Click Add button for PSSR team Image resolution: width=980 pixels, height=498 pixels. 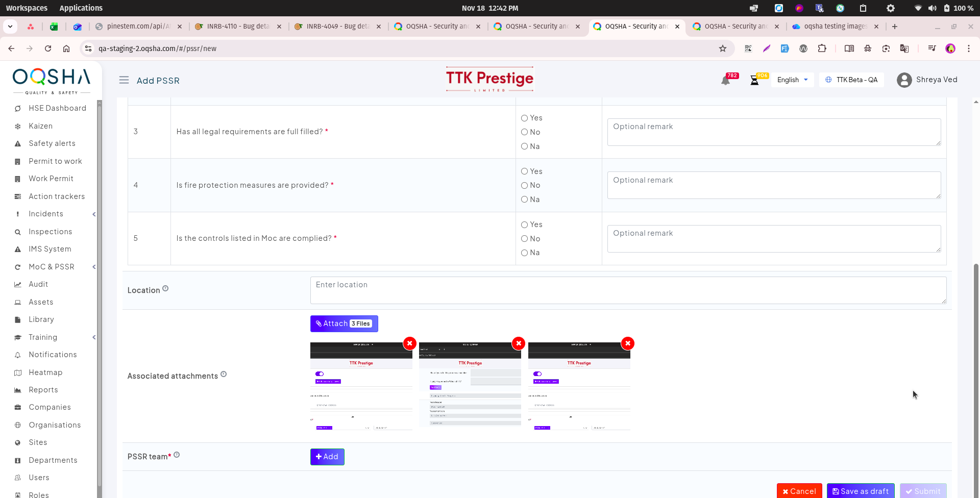[x=327, y=457]
